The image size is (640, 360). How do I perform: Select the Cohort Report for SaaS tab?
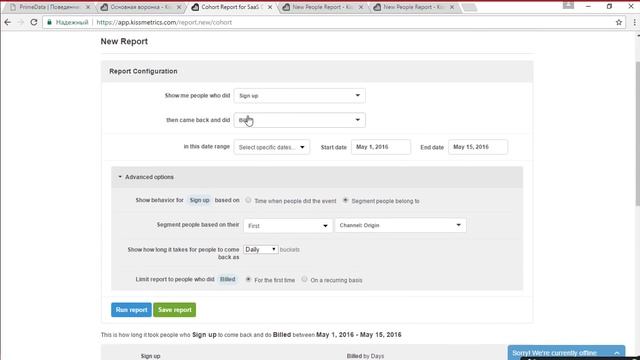click(232, 7)
